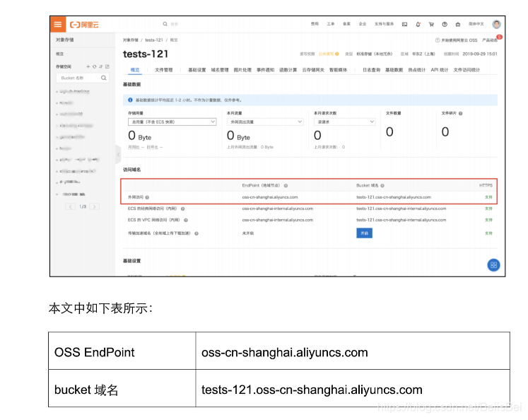This screenshot has height=420, width=528.
Task: Create a bucket with plus icon
Action: (88, 66)
